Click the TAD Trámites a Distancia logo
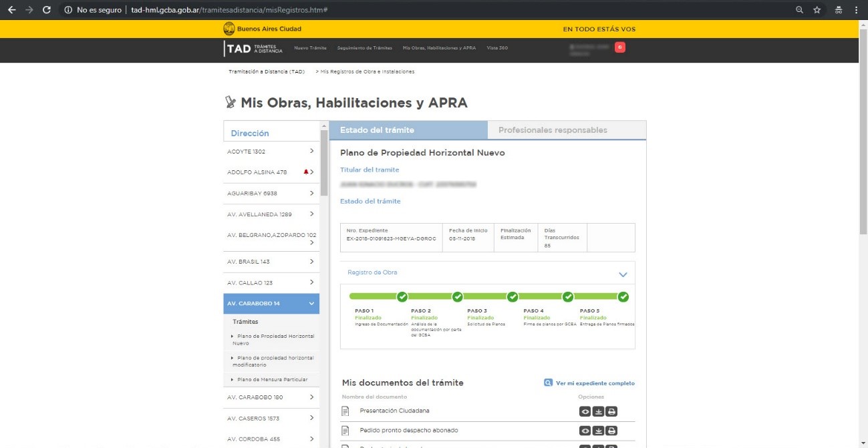The width and height of the screenshot is (868, 448). tap(254, 48)
